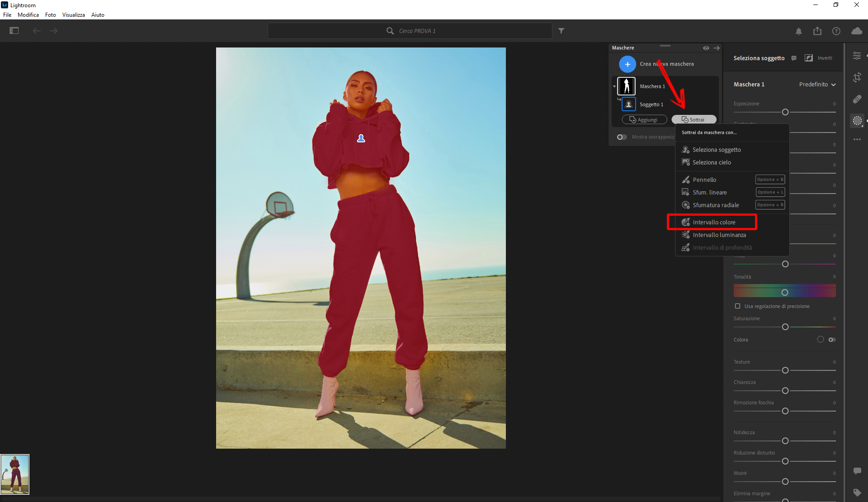Viewport: 868px width, 502px height.
Task: Open the keywords tag icon
Action: pos(857,493)
